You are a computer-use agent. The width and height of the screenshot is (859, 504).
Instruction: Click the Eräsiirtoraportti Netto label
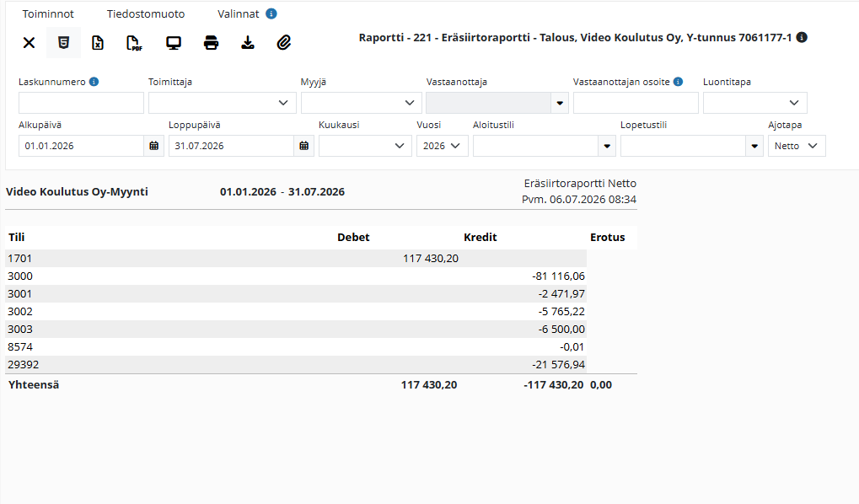(580, 184)
